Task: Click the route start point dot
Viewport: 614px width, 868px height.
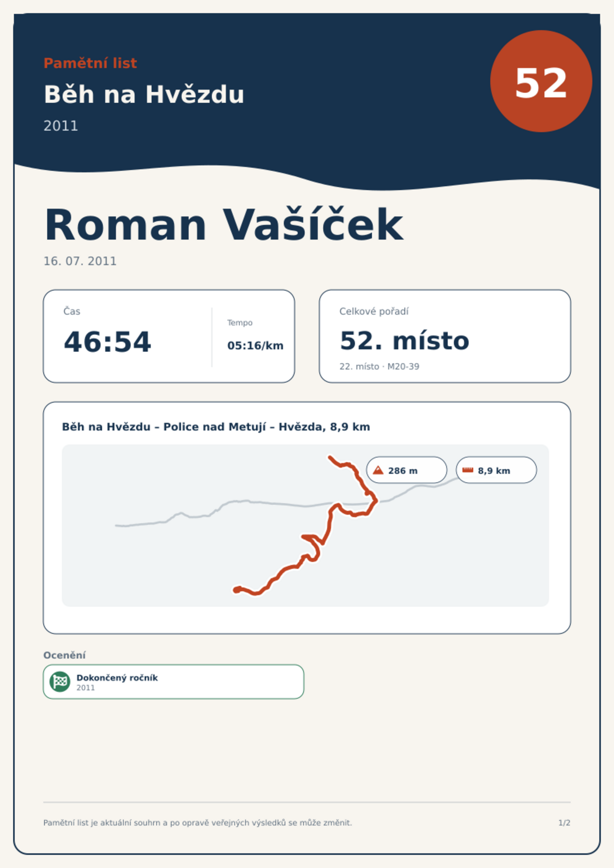Action: tap(236, 590)
